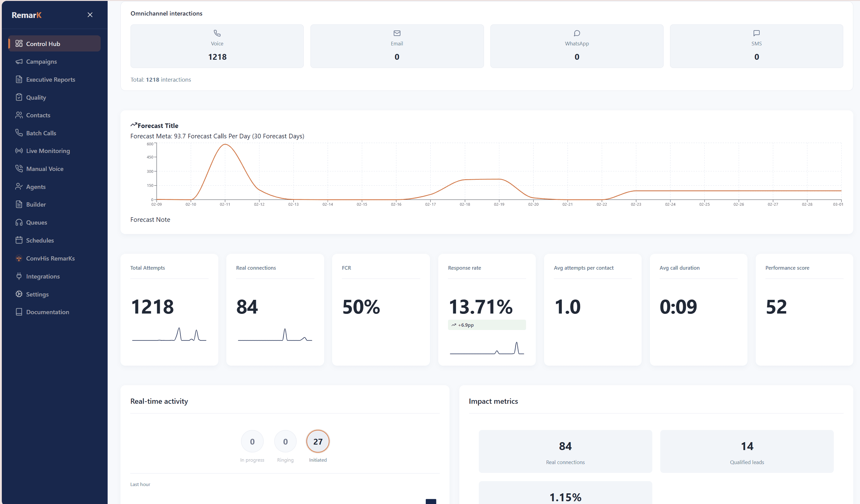
Task: Click the Initiated calls circle showing 27
Action: pos(317,441)
